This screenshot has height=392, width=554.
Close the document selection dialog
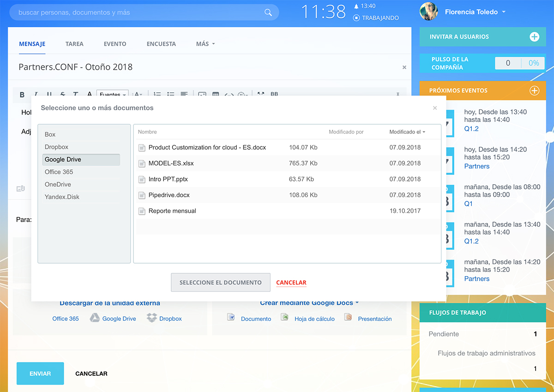(x=434, y=108)
